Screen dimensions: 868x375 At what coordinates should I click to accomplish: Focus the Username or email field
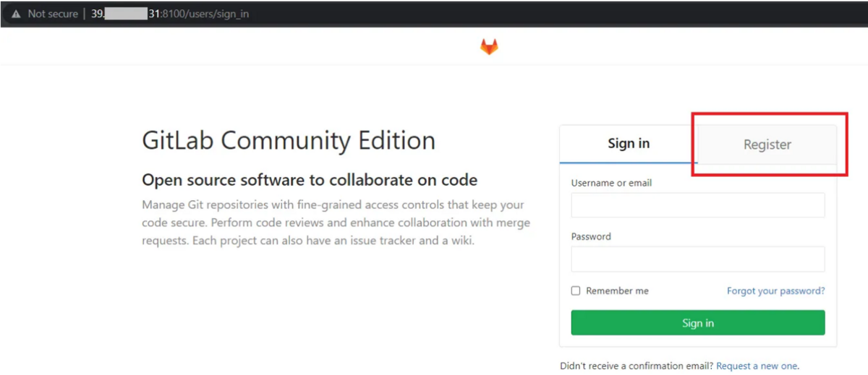coord(698,205)
